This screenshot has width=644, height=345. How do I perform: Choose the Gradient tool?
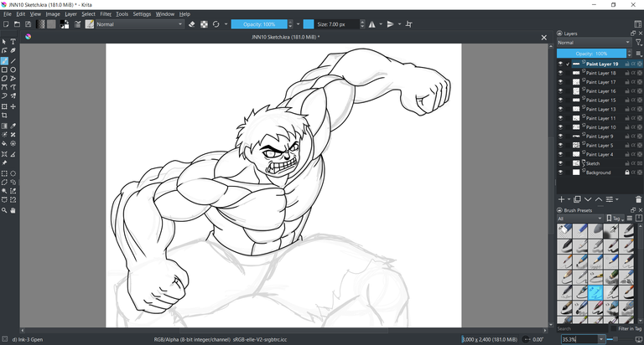[4, 126]
